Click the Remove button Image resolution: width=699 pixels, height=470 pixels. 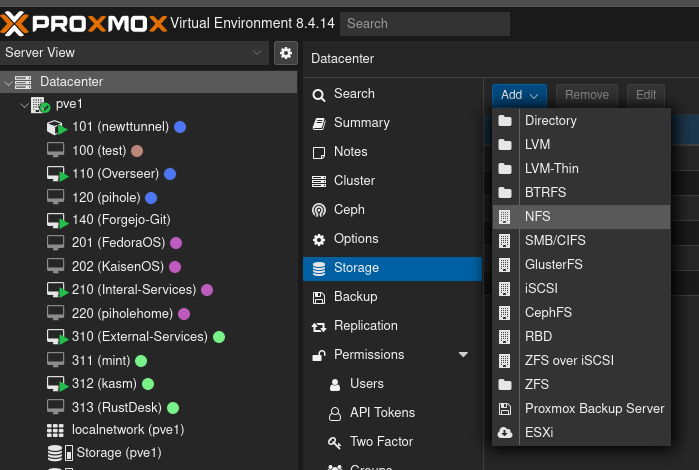[x=587, y=95]
